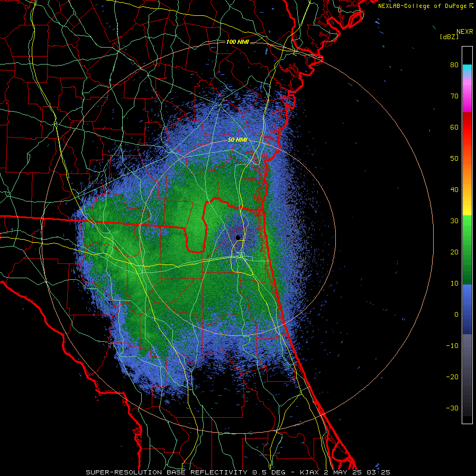Screen dimensions: 476x476
Task: Click the black radar site dot
Action: (238, 237)
